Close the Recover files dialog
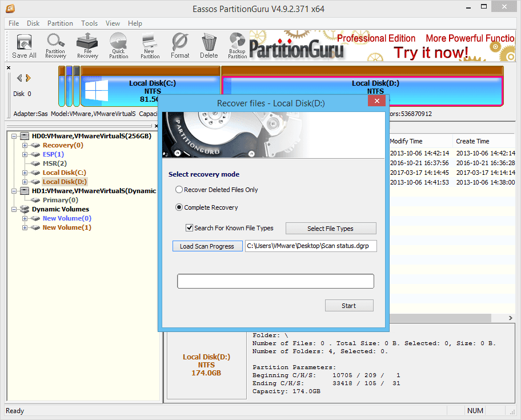The image size is (521, 420). point(377,101)
